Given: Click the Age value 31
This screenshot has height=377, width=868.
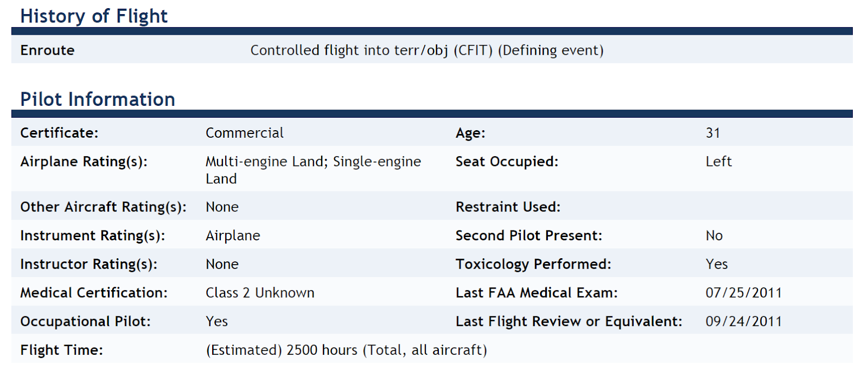Looking at the screenshot, I should tap(713, 133).
